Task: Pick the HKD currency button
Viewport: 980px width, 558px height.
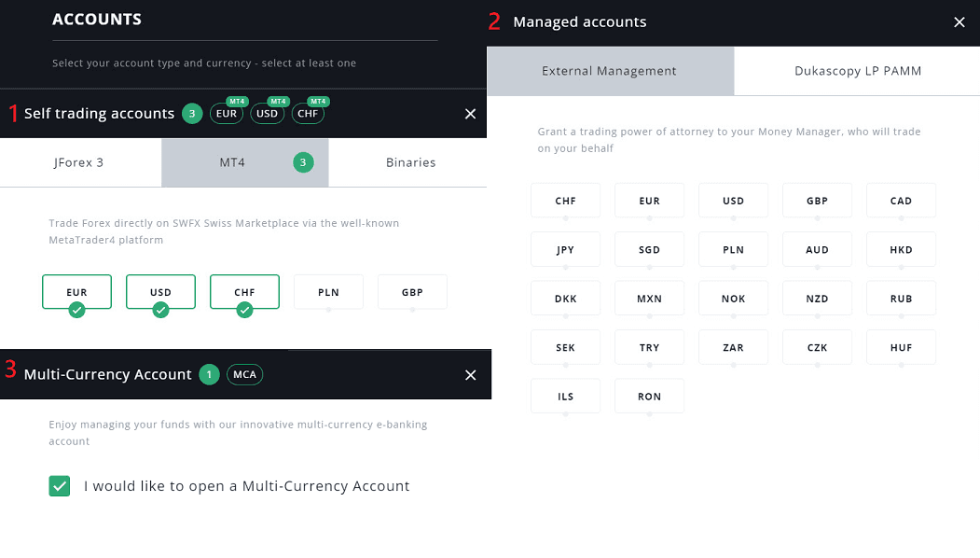Action: tap(902, 249)
